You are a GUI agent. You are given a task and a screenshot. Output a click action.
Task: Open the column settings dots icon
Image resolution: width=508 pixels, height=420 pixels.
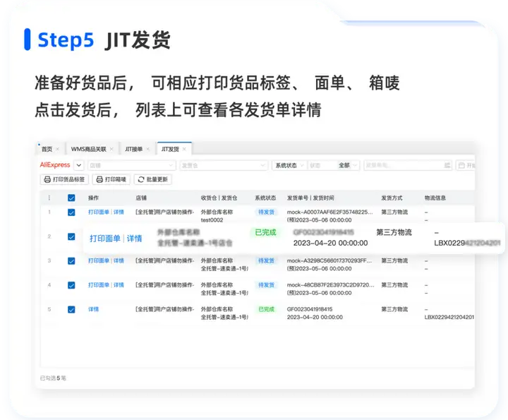point(49,198)
